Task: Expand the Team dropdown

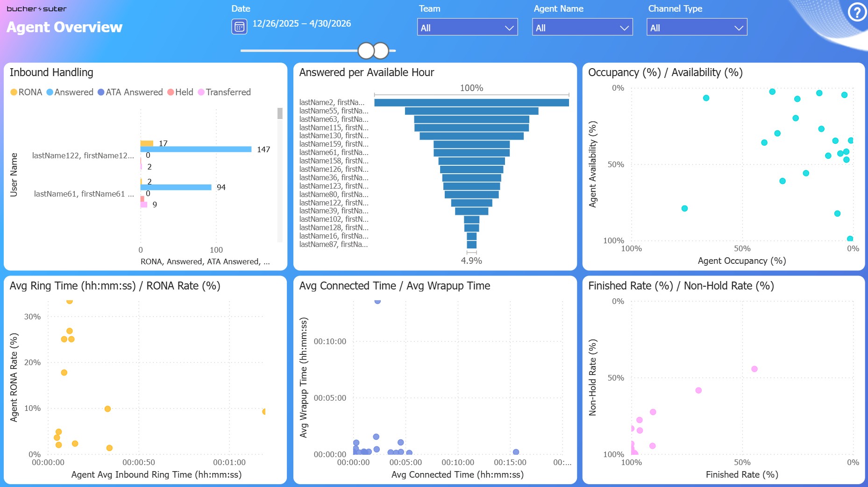Action: [467, 28]
